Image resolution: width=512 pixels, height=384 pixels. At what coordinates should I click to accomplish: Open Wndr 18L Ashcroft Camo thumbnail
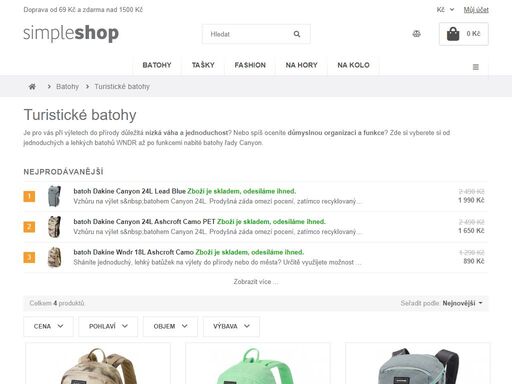[54, 257]
